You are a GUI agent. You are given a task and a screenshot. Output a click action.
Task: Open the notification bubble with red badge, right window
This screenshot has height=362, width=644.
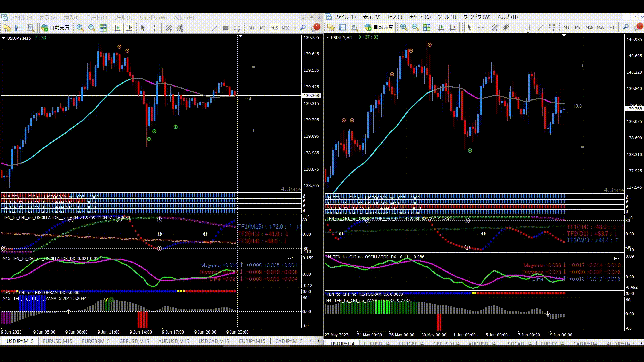click(638, 27)
